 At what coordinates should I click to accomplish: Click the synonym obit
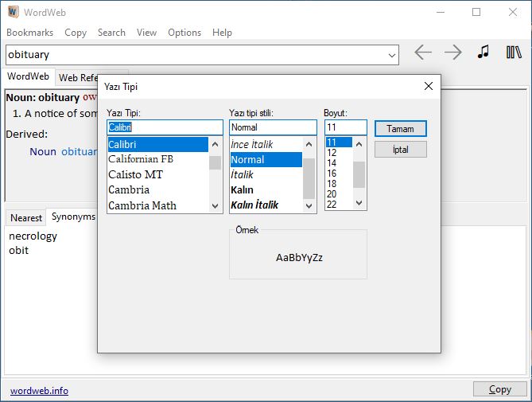click(18, 251)
